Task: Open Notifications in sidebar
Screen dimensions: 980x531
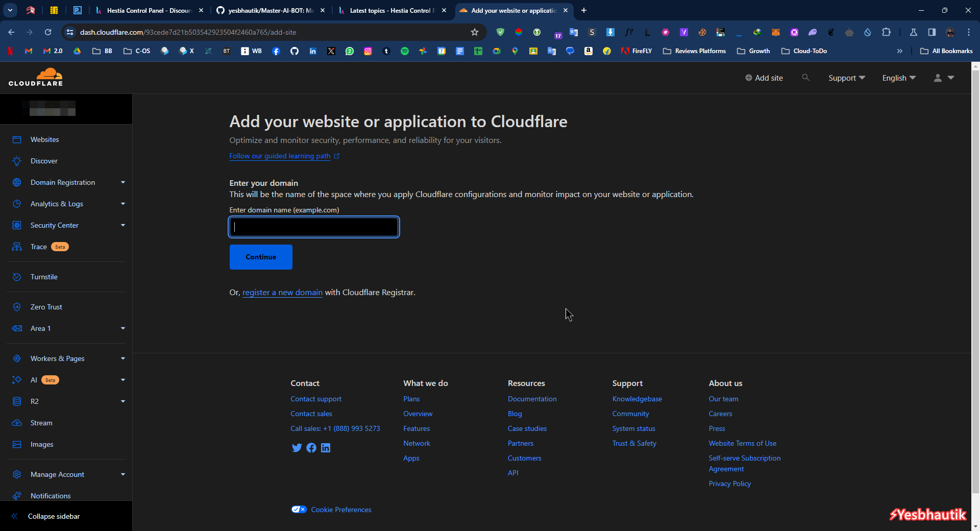Action: [x=51, y=496]
